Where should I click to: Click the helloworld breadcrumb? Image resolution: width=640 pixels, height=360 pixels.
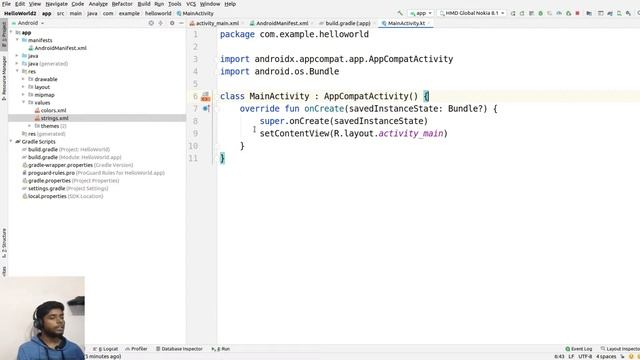(x=158, y=13)
